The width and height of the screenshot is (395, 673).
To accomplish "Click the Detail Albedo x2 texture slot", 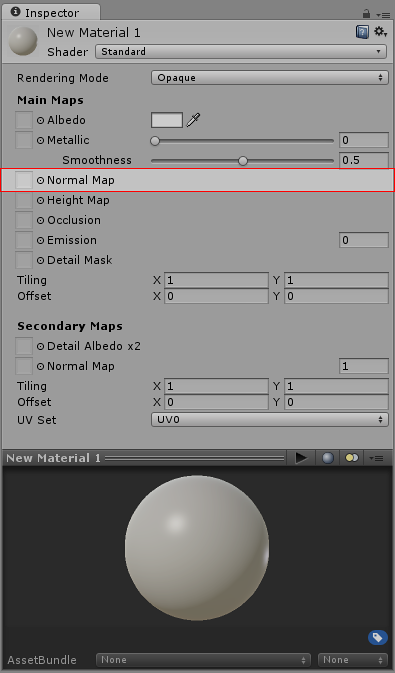I will (24, 346).
